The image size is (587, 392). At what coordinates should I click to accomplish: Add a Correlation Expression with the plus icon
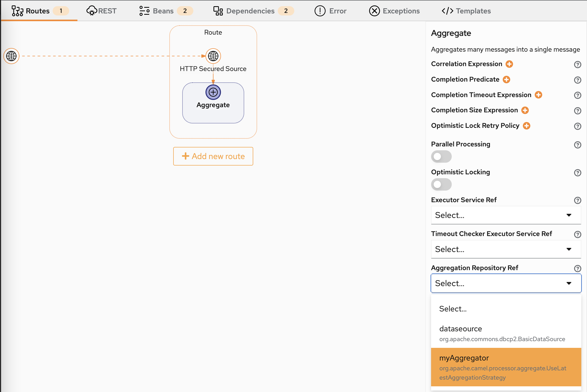509,64
